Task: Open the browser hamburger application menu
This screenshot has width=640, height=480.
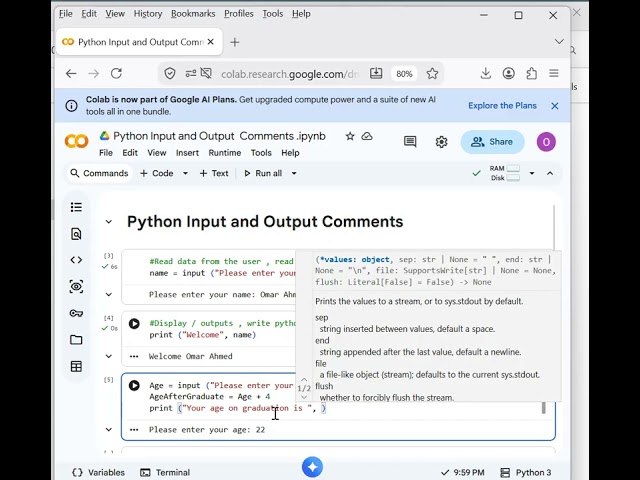Action: point(554,73)
